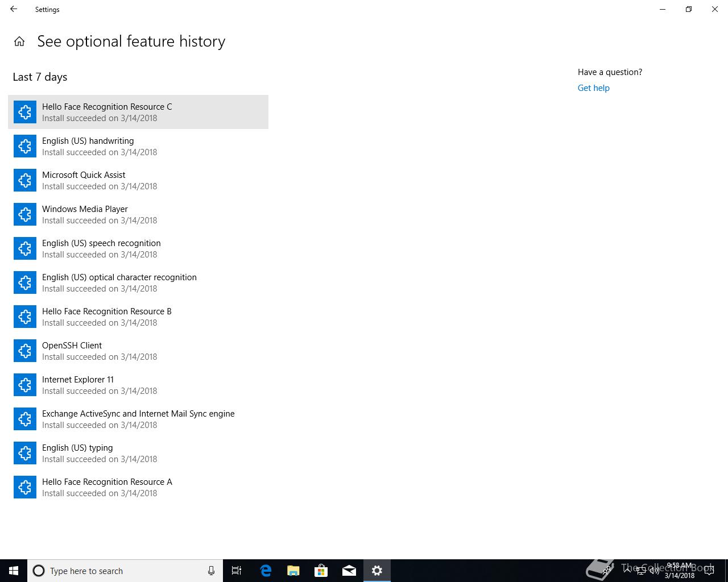Open the Mail app from the taskbar
The image size is (728, 582).
pyautogui.click(x=349, y=571)
